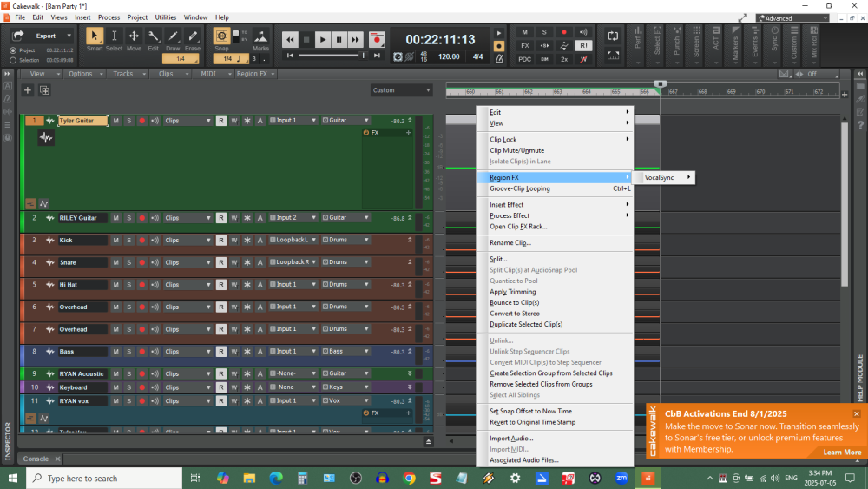Fast forward the transport

(355, 39)
